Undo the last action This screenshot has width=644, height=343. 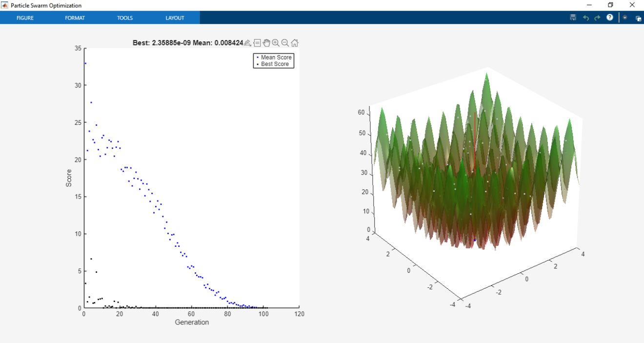point(585,18)
